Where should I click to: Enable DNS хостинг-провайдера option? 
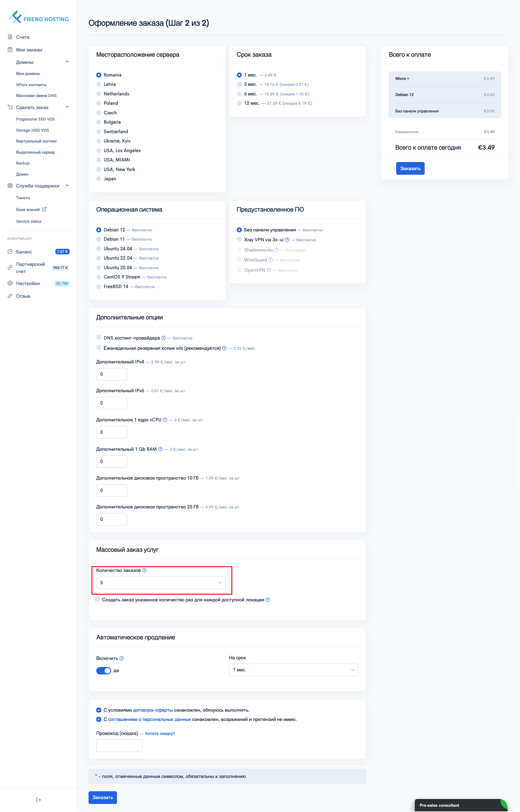click(x=99, y=337)
